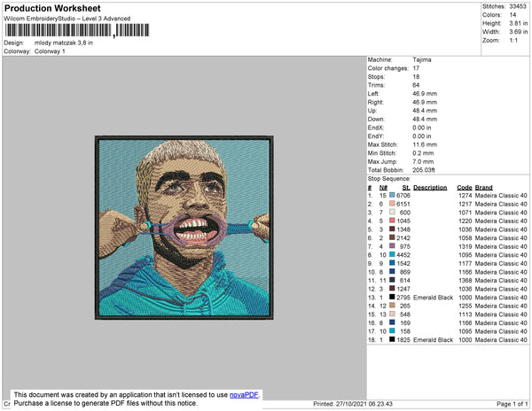This screenshot has height=411, width=532.
Task: Click the Max Jump value 7.0 mm
Action: 423,161
